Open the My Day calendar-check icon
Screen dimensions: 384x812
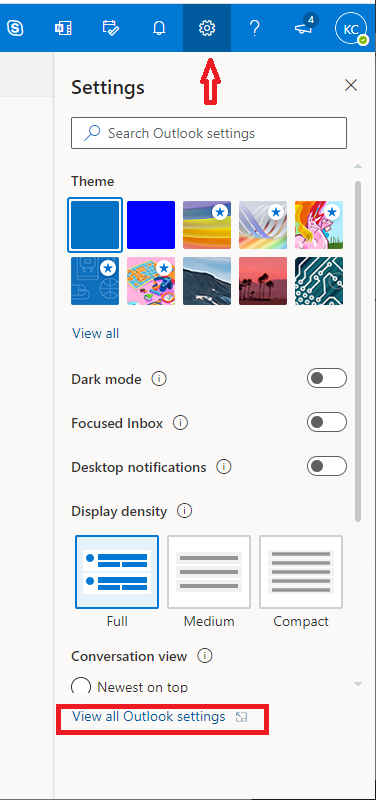tap(110, 28)
